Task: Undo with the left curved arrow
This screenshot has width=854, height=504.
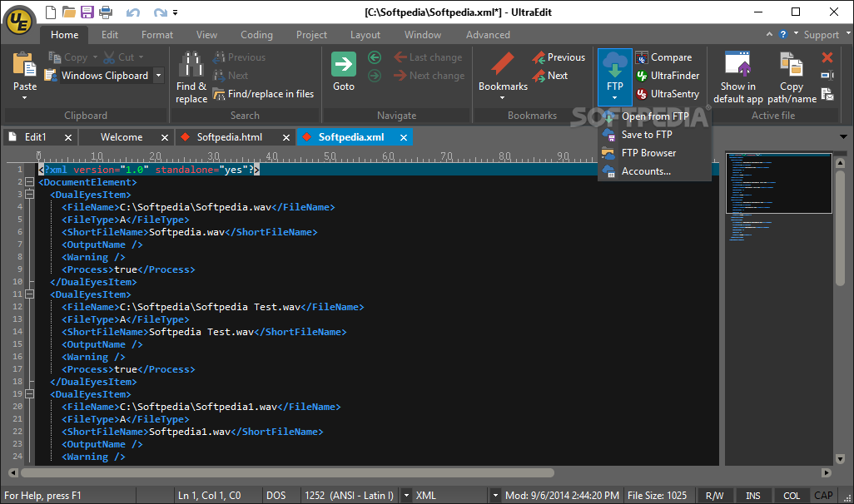Action: pyautogui.click(x=133, y=12)
